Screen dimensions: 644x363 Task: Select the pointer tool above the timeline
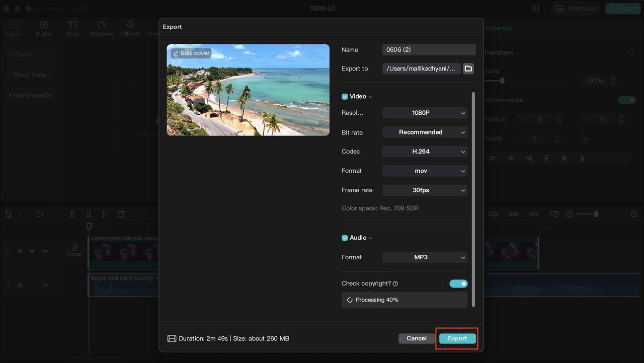coord(8,214)
